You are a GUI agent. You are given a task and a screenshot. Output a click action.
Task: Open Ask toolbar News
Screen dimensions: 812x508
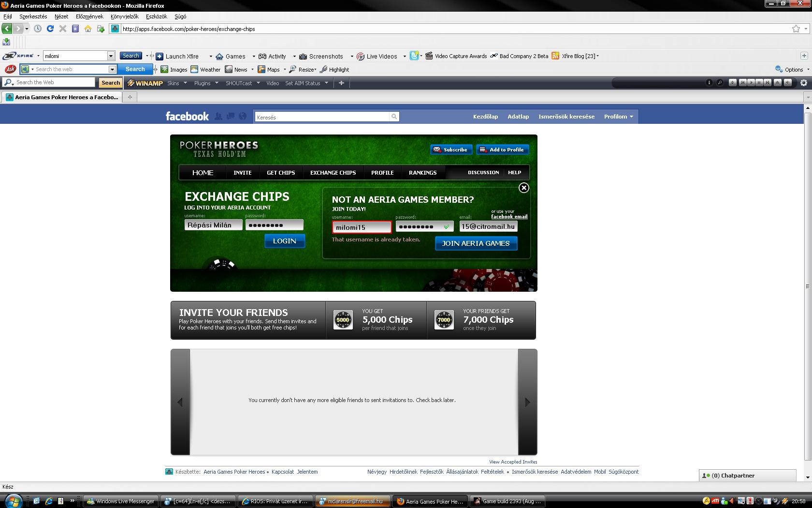click(236, 70)
